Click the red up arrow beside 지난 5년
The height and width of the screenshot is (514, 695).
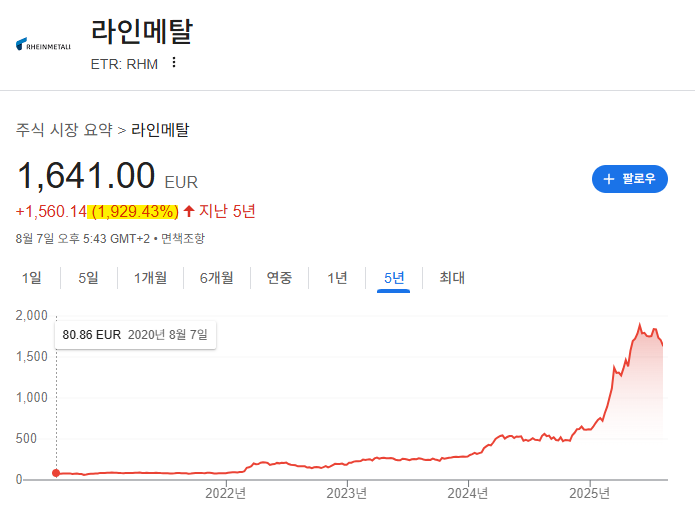tap(189, 211)
